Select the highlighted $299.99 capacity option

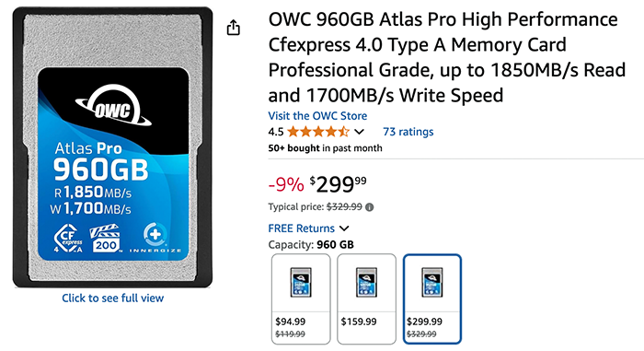coord(432,298)
